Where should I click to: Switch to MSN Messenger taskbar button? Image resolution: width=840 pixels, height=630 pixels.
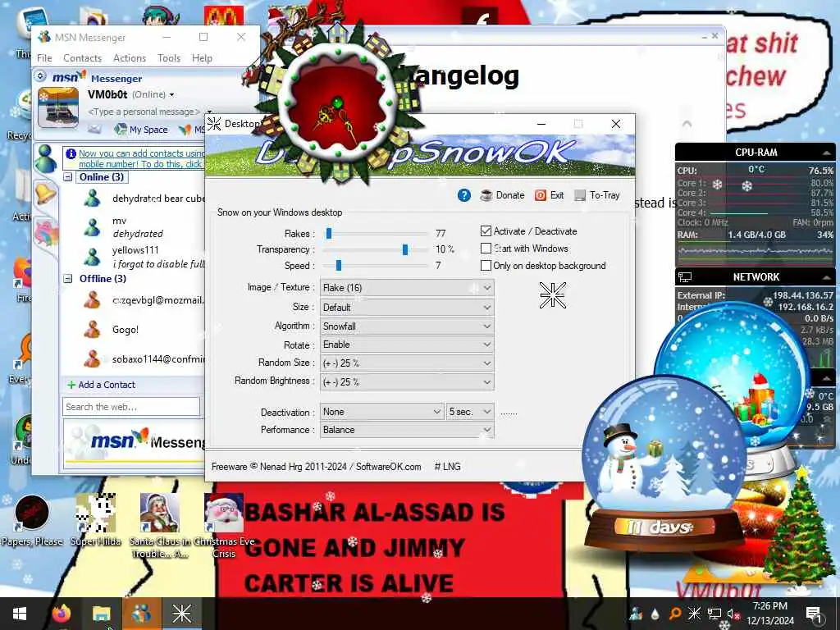point(141,614)
